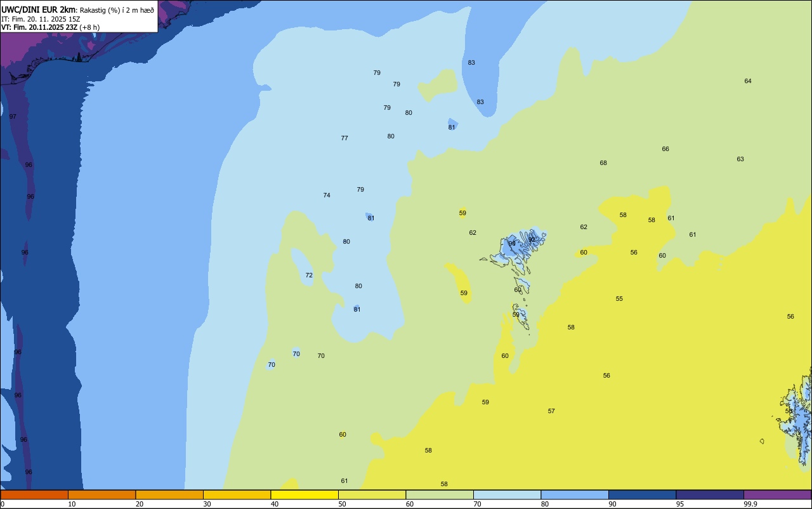The width and height of the screenshot is (812, 509).
Task: Click the purple legend swatch above 99.9
Action: click(777, 494)
